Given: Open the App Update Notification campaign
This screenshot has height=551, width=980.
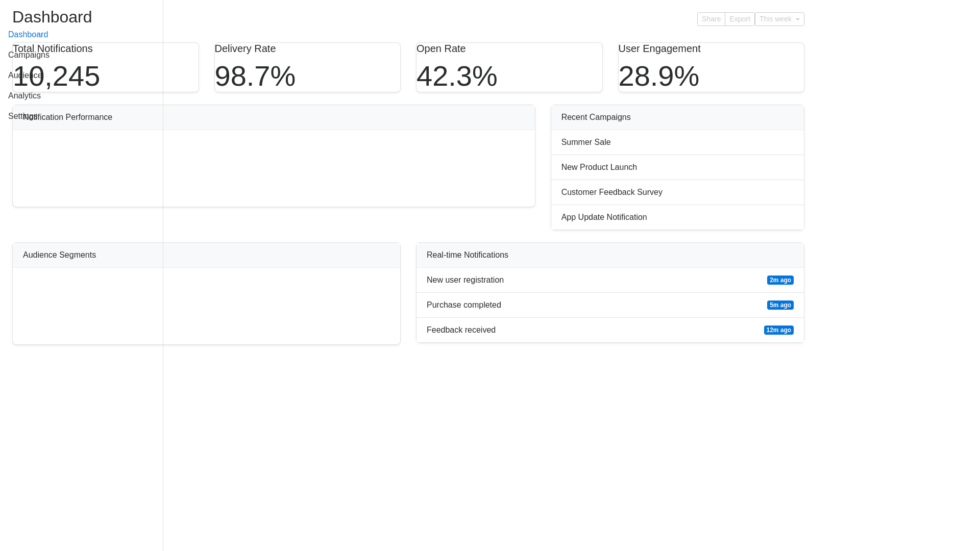Looking at the screenshot, I should [x=604, y=217].
